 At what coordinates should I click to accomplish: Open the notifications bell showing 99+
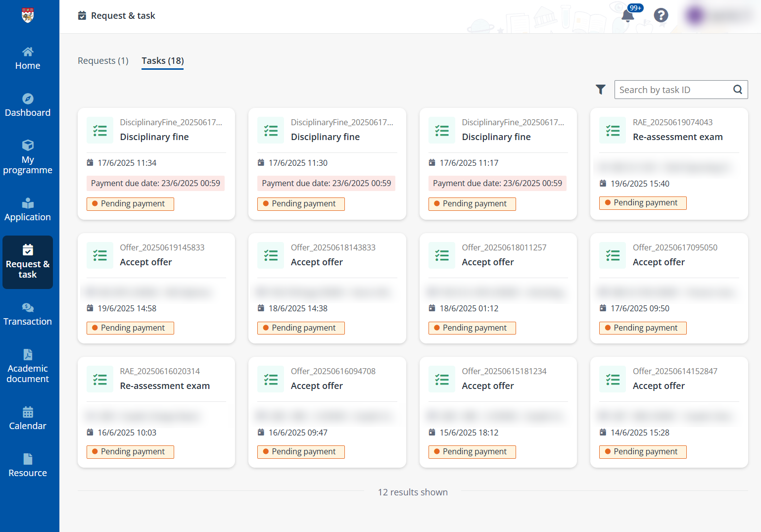627,15
